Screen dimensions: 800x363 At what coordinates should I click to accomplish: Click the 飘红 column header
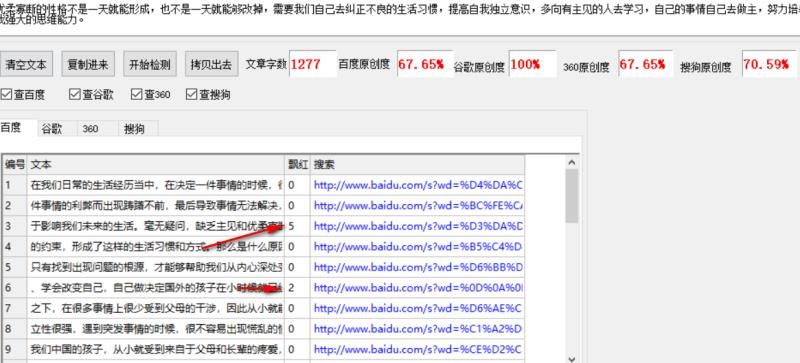(297, 164)
